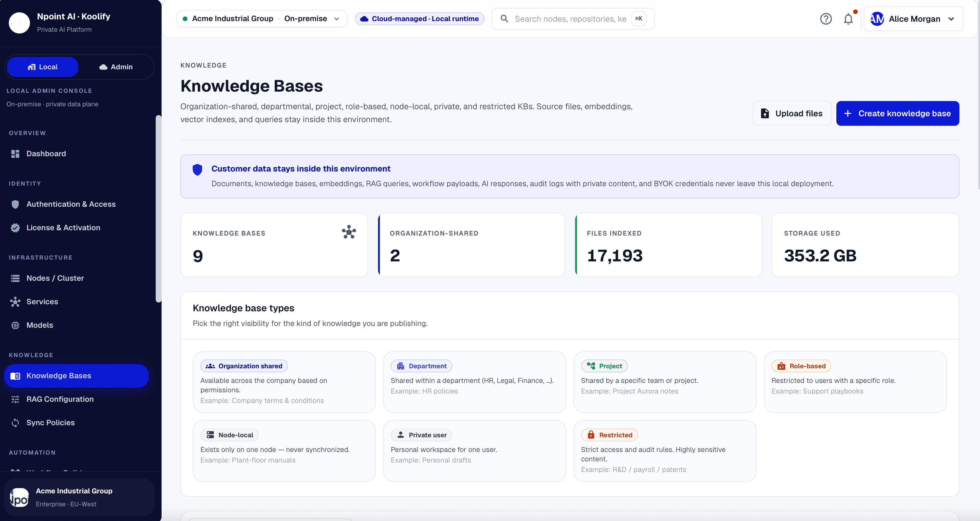This screenshot has width=980, height=521.
Task: Click Create knowledge base button
Action: (x=897, y=113)
